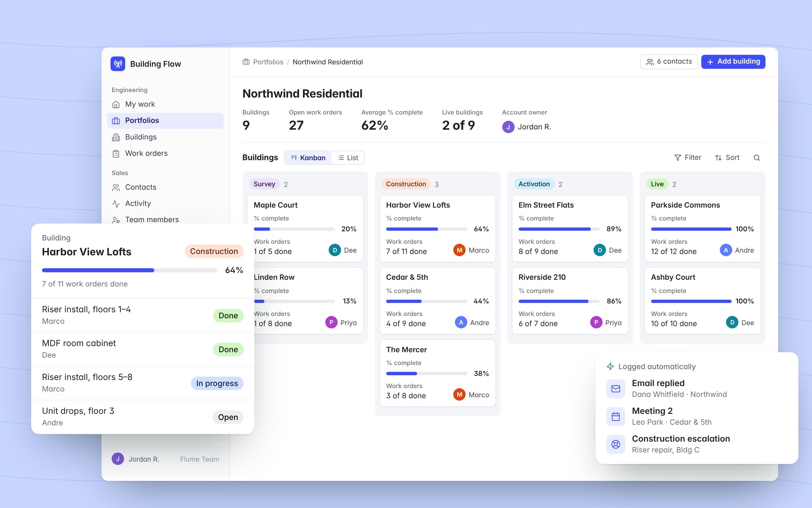Click Andre's avatar on Cedar & 5th card
Screen dimensions: 812x508
tap(461, 322)
